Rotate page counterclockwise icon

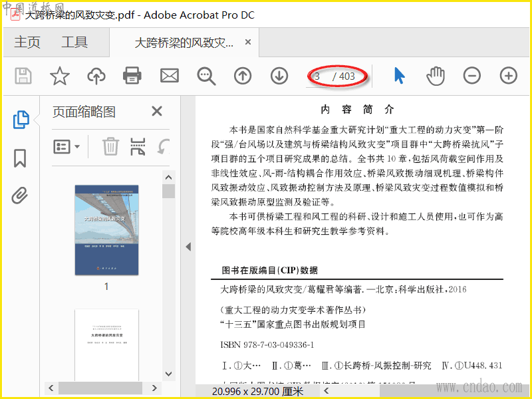[x=164, y=147]
